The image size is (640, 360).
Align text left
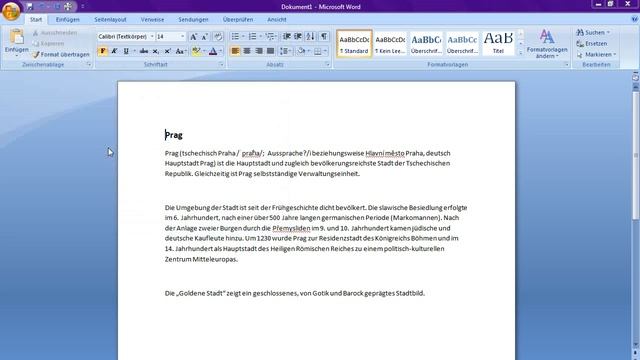[235, 51]
